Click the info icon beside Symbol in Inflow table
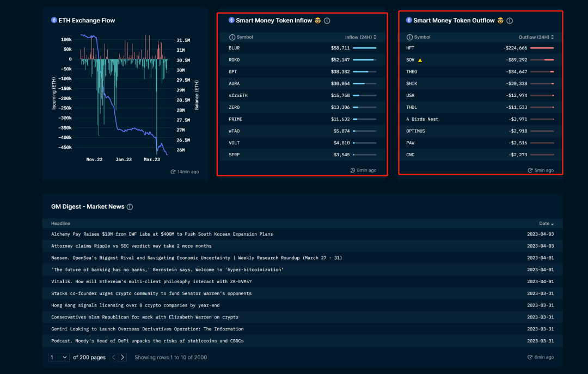This screenshot has height=374, width=588. coord(232,37)
